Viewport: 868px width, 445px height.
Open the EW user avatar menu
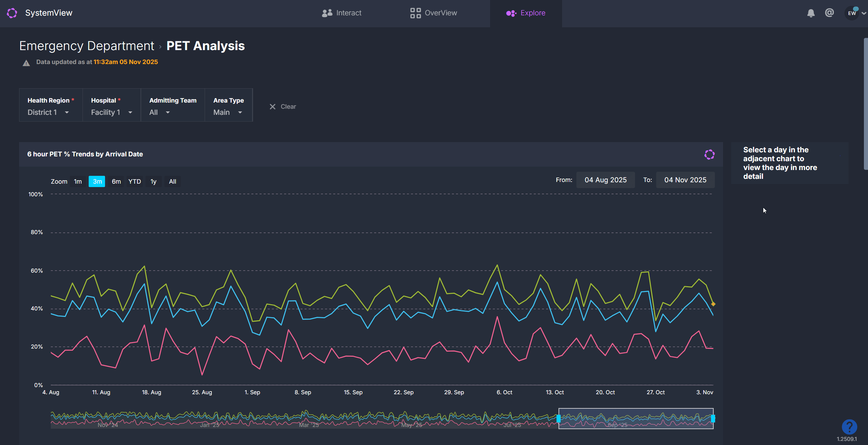[852, 13]
